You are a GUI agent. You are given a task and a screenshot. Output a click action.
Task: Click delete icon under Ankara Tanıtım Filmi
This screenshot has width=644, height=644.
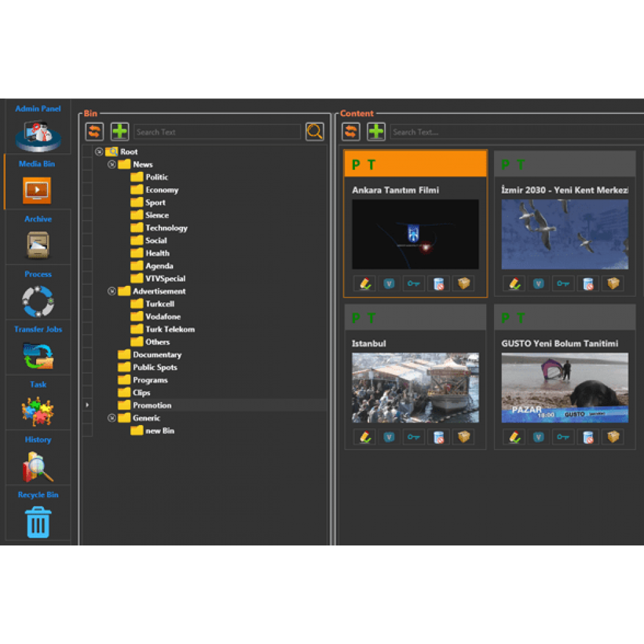439,284
